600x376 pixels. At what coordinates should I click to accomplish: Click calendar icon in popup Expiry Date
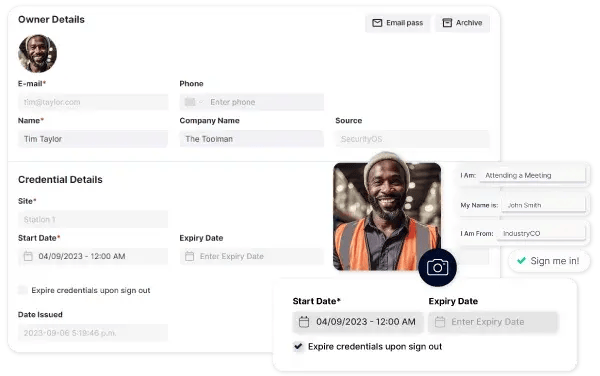coord(440,322)
